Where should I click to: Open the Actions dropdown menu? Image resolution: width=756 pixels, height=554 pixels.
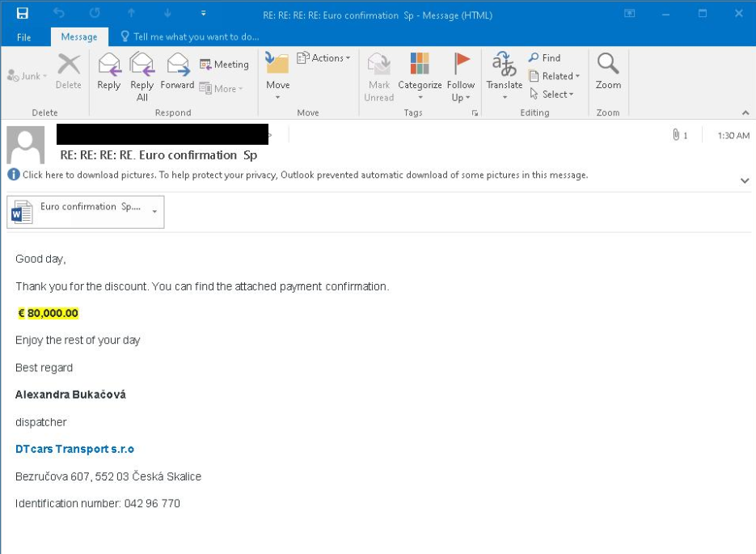[323, 58]
